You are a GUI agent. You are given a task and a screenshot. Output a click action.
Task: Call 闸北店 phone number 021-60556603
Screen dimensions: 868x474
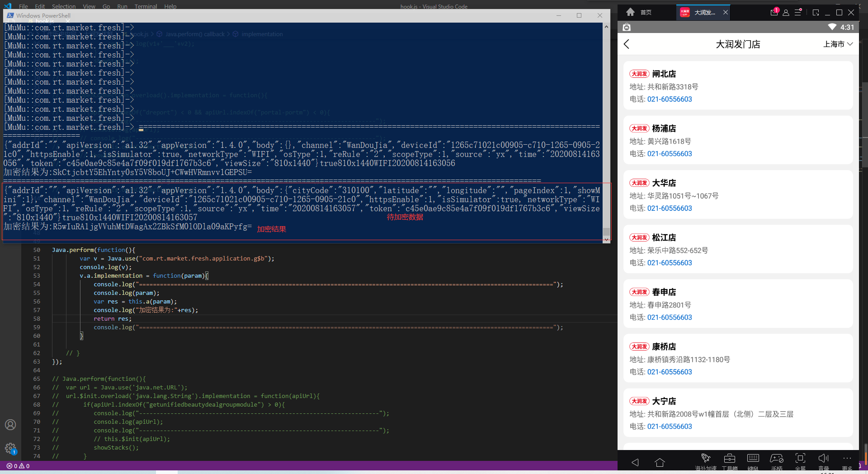pyautogui.click(x=670, y=99)
